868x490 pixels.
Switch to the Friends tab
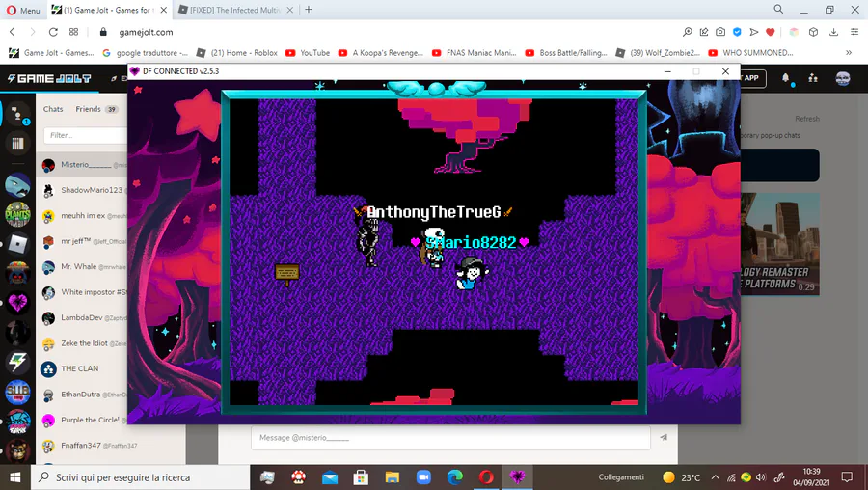(96, 109)
